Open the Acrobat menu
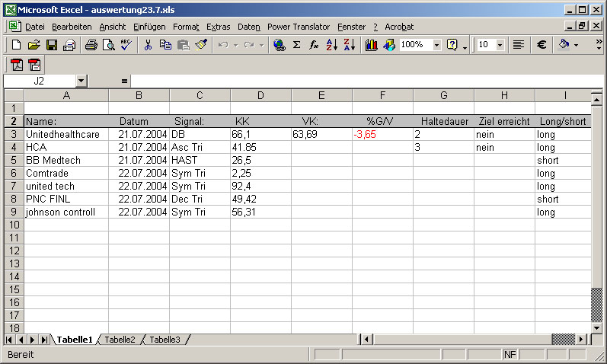Viewport: 607px width, 364px height. tap(399, 27)
